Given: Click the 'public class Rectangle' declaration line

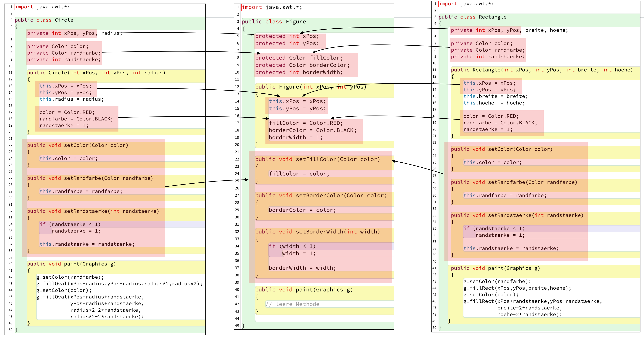Looking at the screenshot, I should coord(472,17).
